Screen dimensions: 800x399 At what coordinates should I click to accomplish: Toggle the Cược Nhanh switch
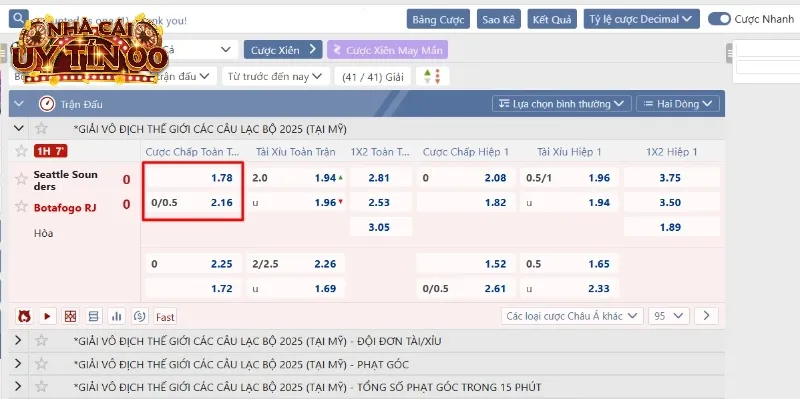click(719, 19)
